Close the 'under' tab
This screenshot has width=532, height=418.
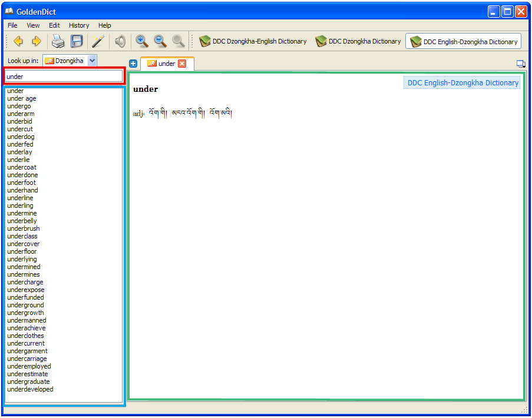click(182, 64)
